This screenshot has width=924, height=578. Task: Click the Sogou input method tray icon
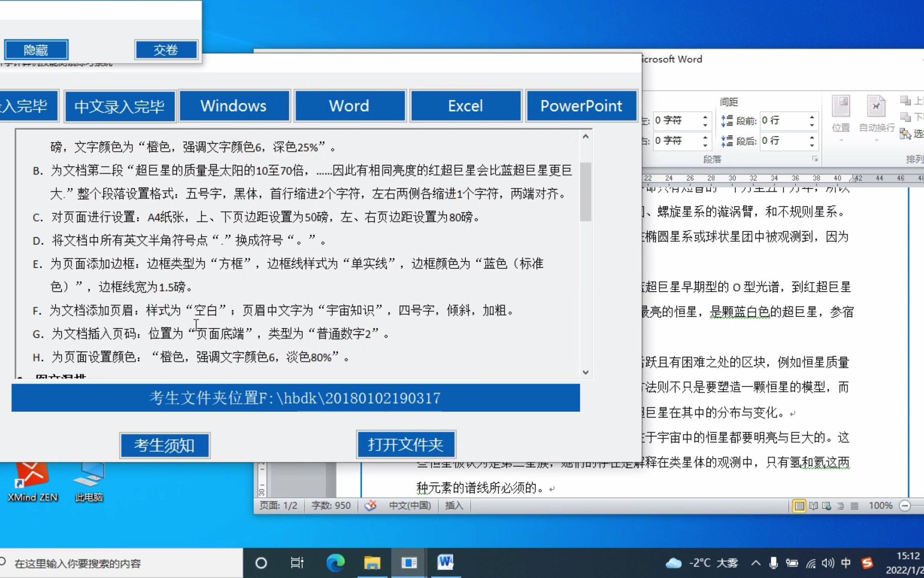point(867,563)
